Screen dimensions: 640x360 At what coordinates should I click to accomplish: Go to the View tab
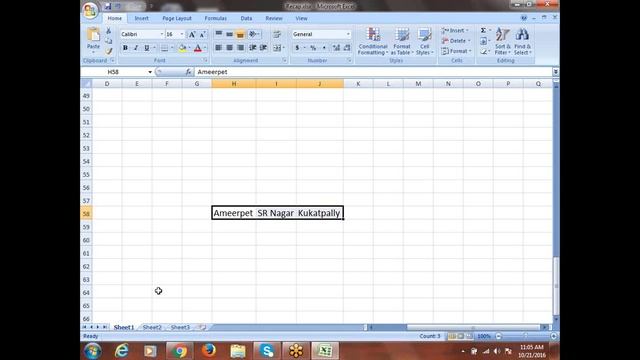(301, 18)
